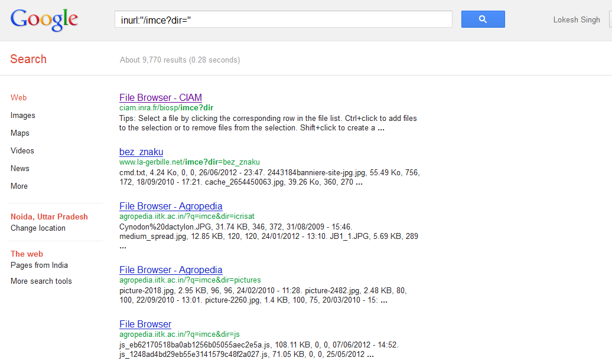Click the snippet starting with picture-2018.jpg
This screenshot has width=612, height=364.
click(x=263, y=296)
